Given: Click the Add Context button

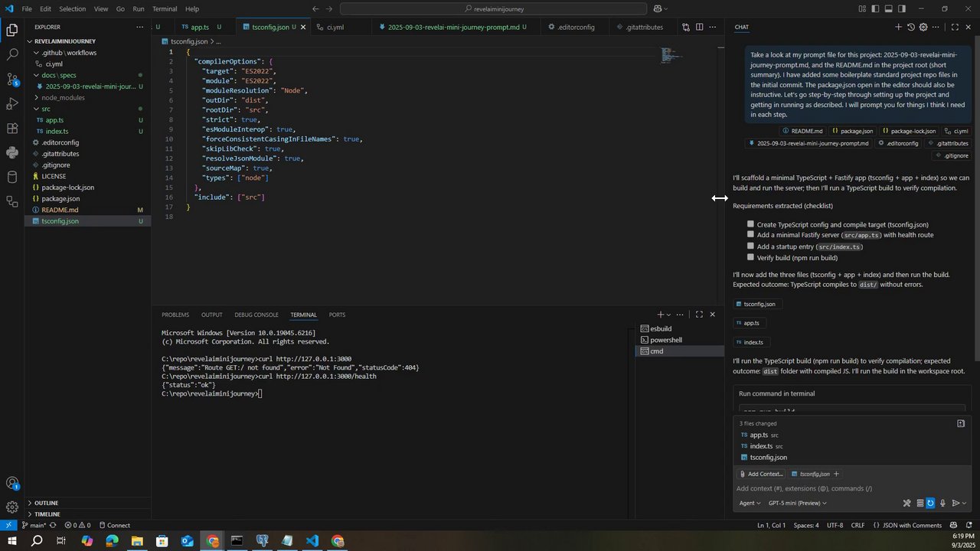Looking at the screenshot, I should click(x=761, y=474).
